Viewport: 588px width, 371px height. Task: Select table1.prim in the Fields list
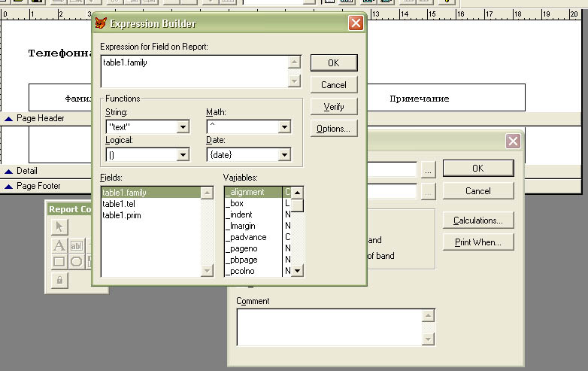click(151, 215)
